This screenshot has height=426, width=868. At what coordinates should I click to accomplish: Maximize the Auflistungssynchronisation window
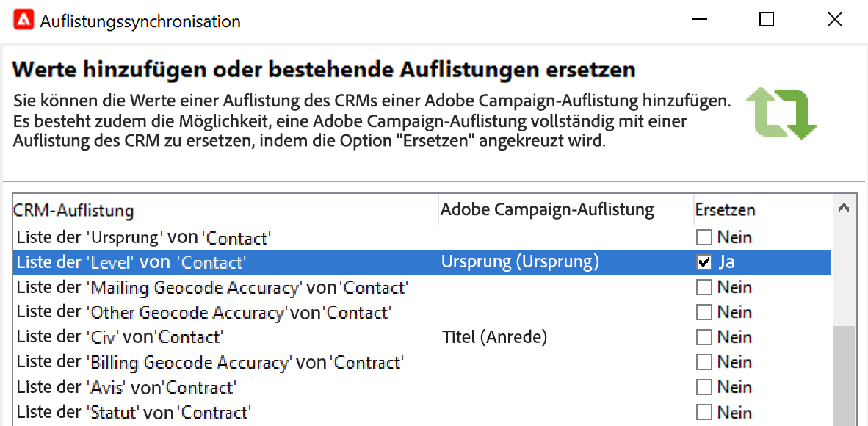(x=766, y=20)
